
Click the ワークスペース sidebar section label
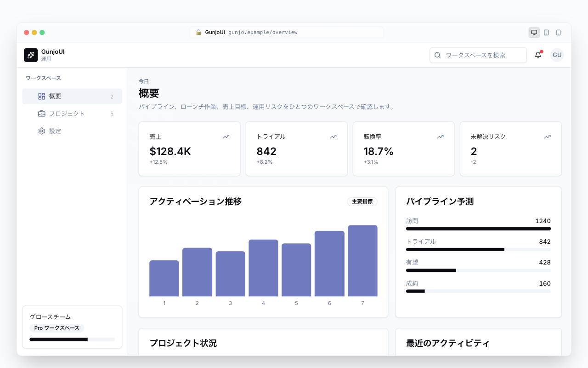[43, 78]
